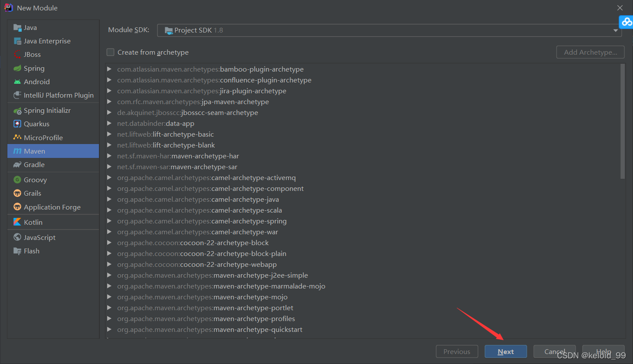633x364 pixels.
Task: Click the Add Archetype button
Action: (x=590, y=52)
